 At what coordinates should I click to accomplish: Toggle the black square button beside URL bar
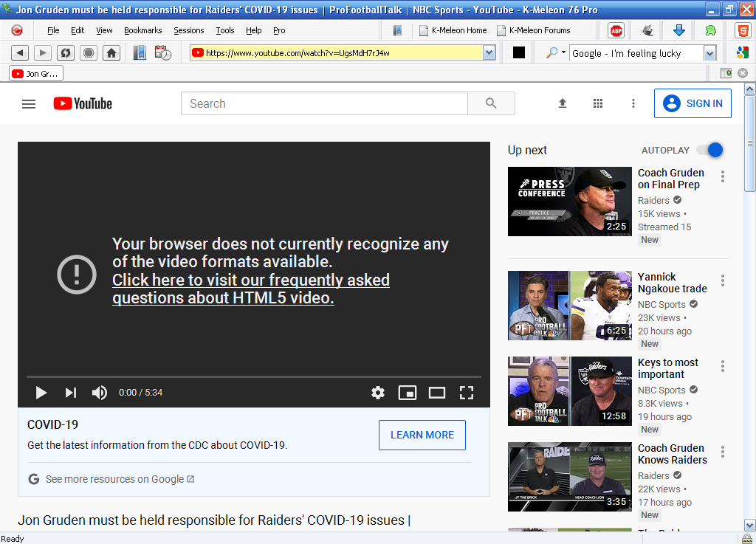[x=519, y=52]
